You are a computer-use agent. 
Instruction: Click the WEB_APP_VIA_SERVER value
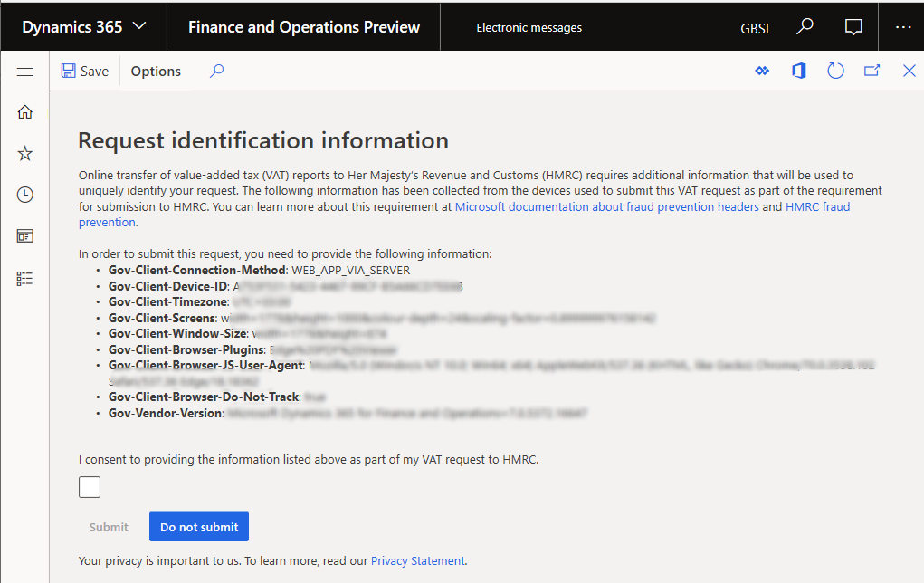click(350, 271)
